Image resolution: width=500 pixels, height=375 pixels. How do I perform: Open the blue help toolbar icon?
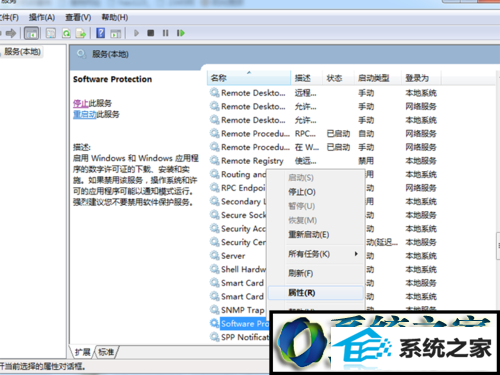100,33
